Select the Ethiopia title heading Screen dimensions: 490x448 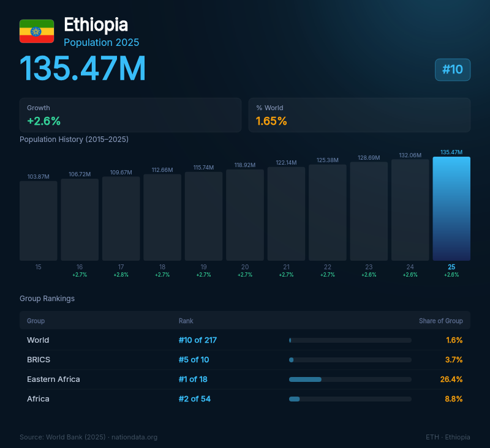(x=96, y=24)
